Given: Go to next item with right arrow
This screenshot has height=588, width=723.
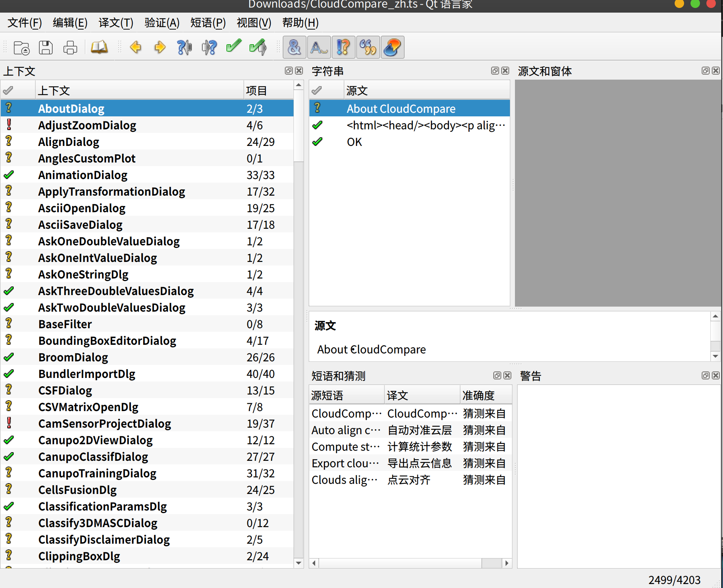Looking at the screenshot, I should click(160, 48).
